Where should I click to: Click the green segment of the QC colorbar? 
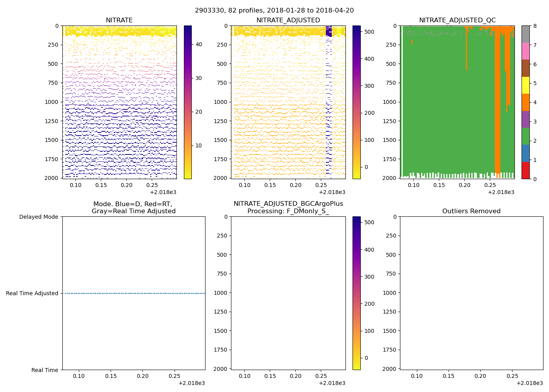525,136
